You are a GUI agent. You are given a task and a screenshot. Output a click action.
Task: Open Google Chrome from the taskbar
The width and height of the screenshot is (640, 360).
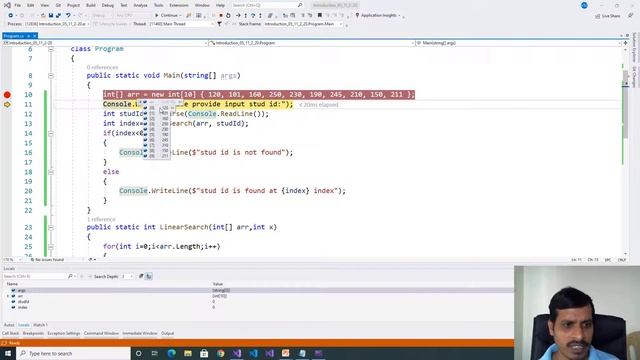(x=221, y=353)
